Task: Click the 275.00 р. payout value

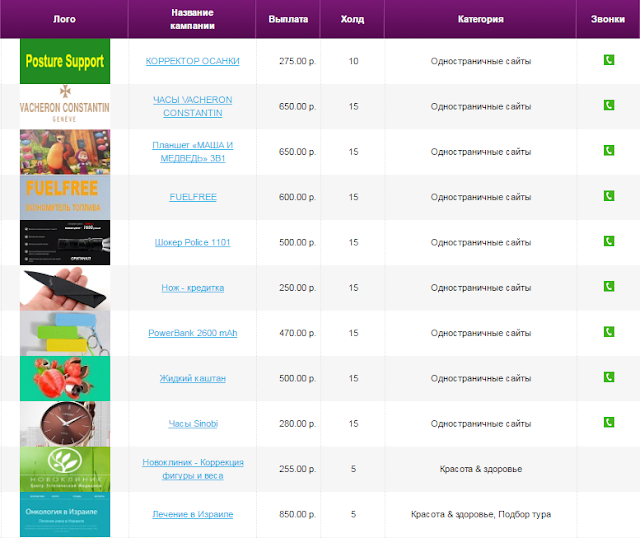Action: click(298, 61)
